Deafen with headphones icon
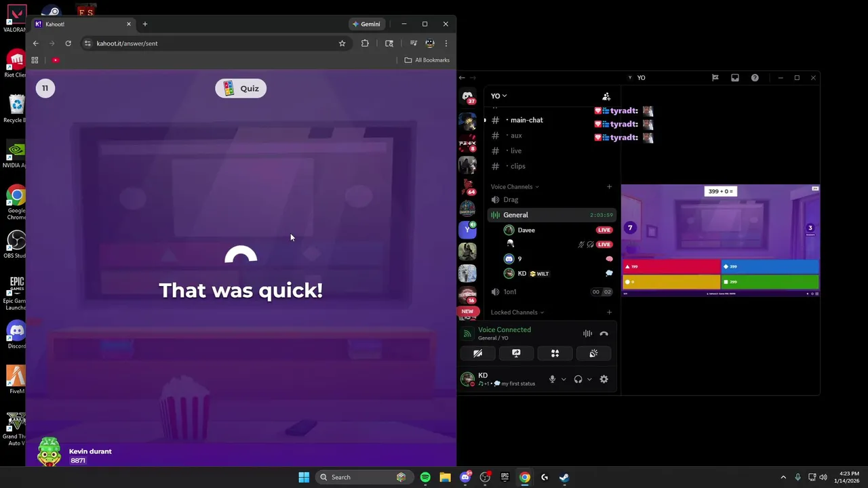868x488 pixels. [x=578, y=380]
